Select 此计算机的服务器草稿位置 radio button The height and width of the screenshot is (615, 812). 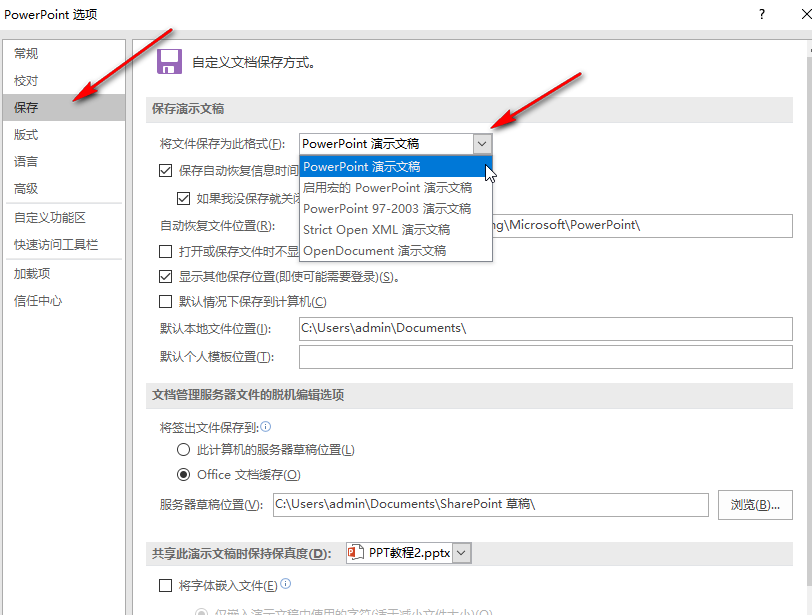tap(183, 450)
